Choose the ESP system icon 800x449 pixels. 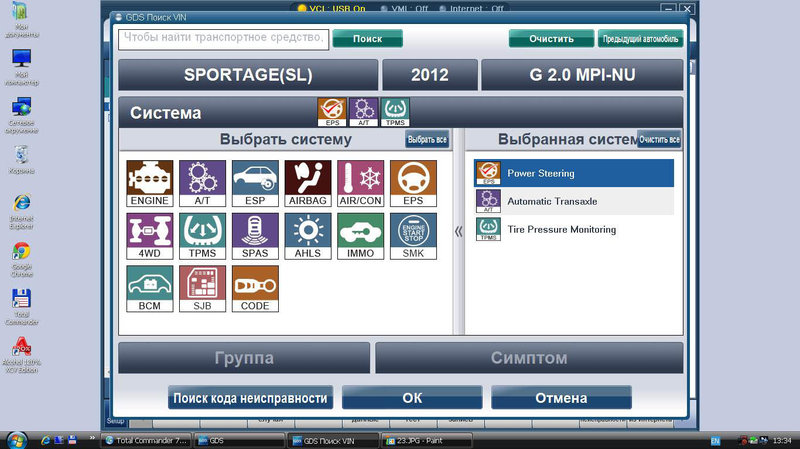pos(255,183)
